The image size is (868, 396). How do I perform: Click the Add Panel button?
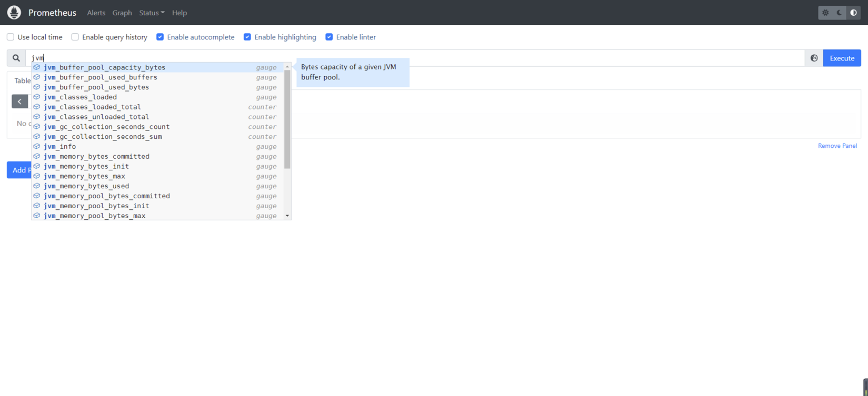click(19, 170)
